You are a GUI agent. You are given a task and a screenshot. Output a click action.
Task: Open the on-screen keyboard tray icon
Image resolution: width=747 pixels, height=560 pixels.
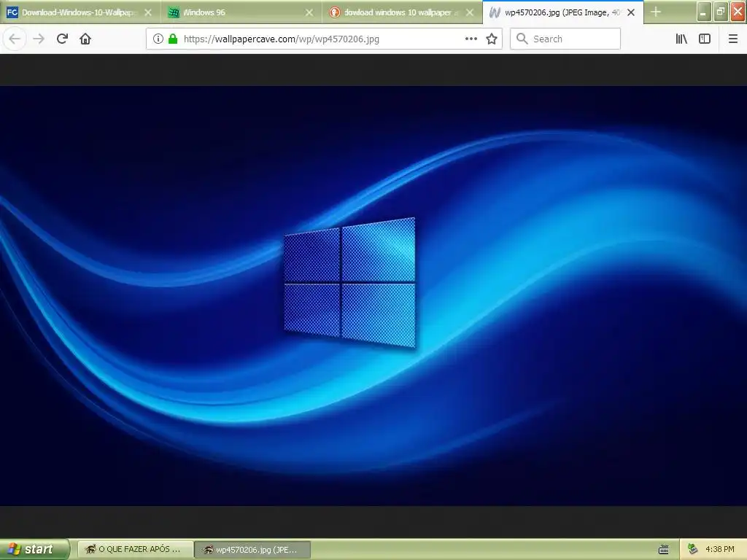point(664,550)
